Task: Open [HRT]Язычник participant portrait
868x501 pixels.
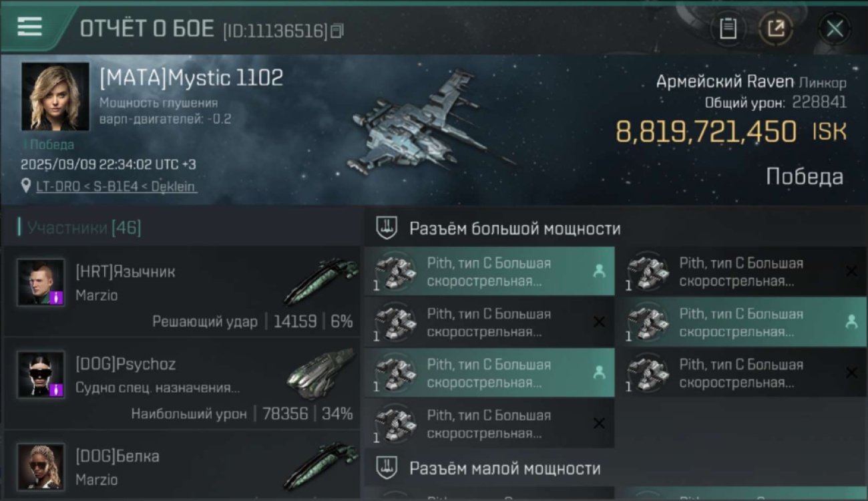Action: click(x=41, y=283)
